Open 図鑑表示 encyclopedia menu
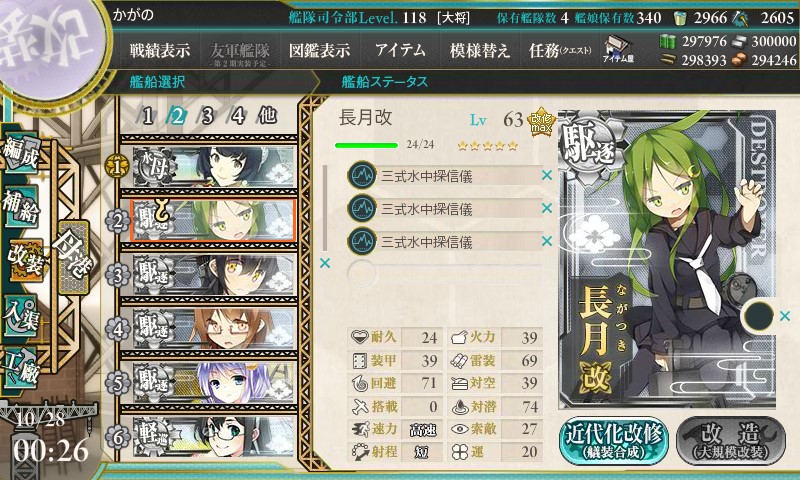 319,50
